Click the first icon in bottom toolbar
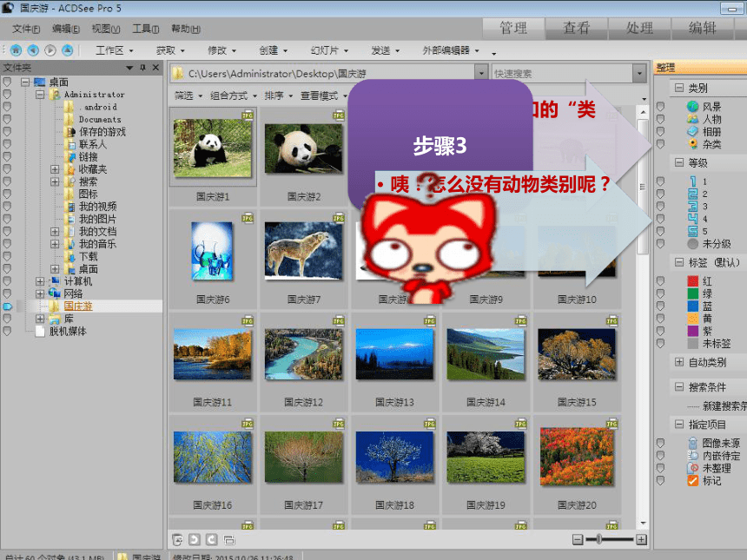 177,539
